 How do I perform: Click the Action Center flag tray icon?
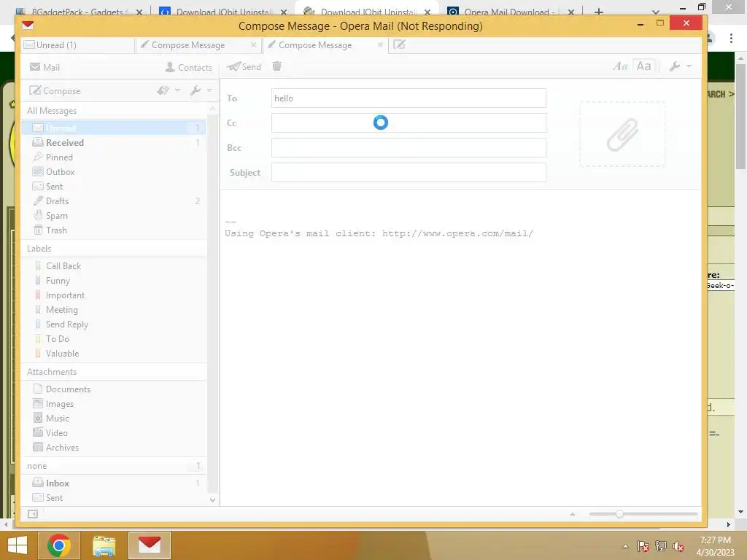643,546
